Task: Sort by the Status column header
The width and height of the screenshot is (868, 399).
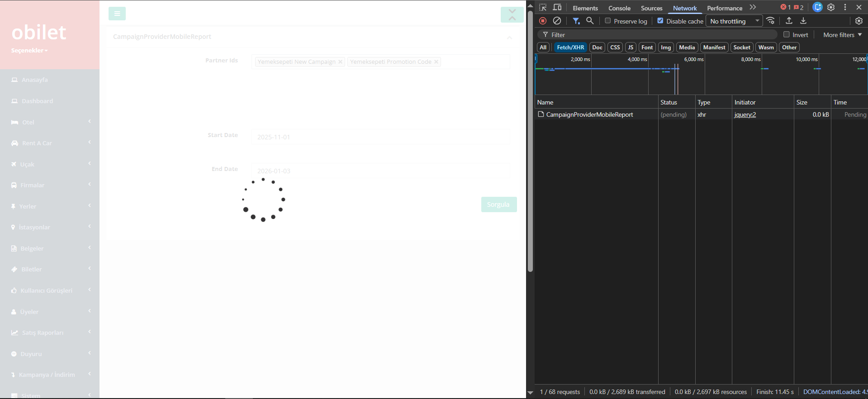Action: click(676, 102)
